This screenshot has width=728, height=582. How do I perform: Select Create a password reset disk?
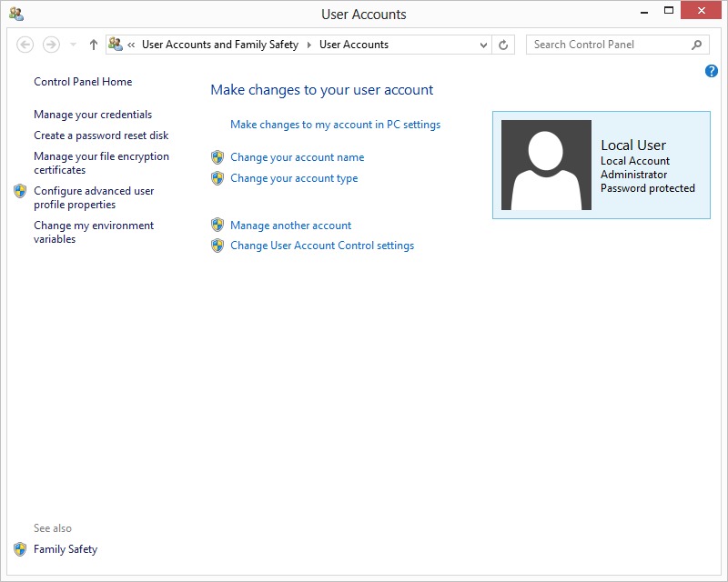(x=101, y=135)
